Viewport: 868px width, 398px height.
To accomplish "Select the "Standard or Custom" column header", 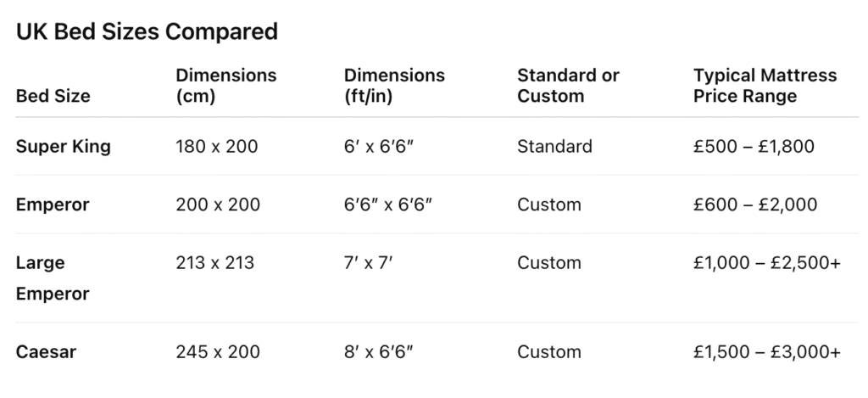I will (x=568, y=86).
